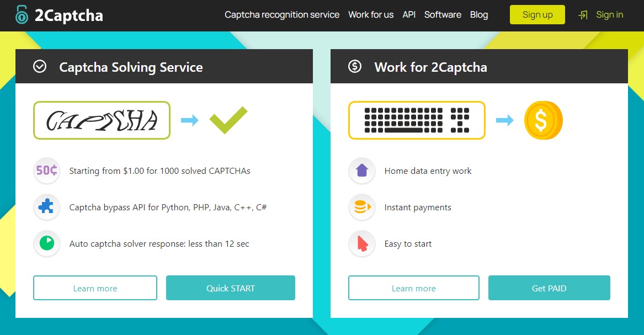This screenshot has height=335, width=644.
Task: Click the yellow coins icon for instant payments
Action: [x=361, y=207]
